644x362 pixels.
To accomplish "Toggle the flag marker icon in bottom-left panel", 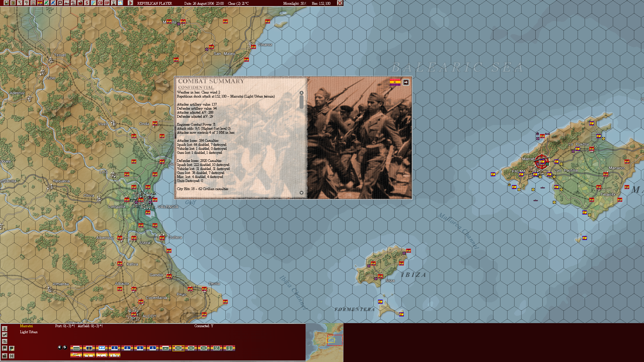I will click(4, 348).
